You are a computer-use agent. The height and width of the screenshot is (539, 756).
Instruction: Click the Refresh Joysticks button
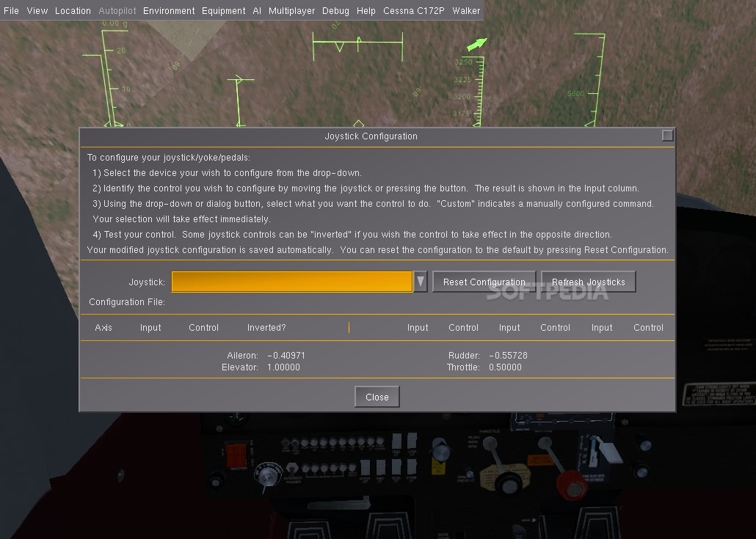588,282
